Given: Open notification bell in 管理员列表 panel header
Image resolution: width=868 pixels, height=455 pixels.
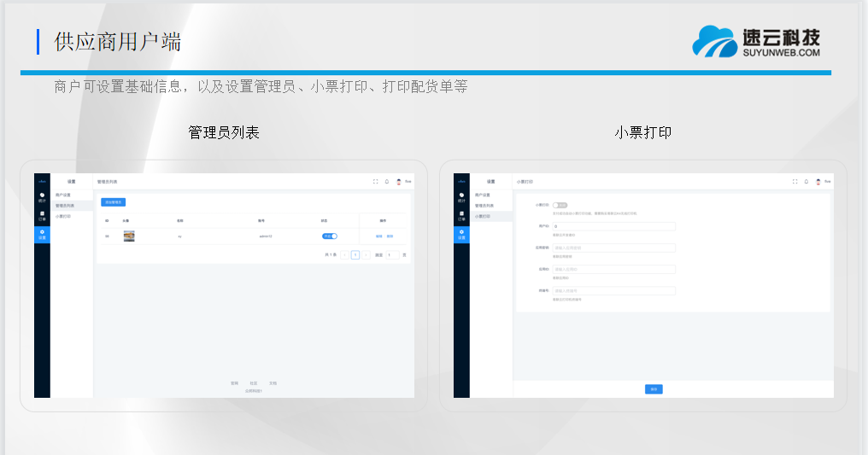Looking at the screenshot, I should click(386, 182).
